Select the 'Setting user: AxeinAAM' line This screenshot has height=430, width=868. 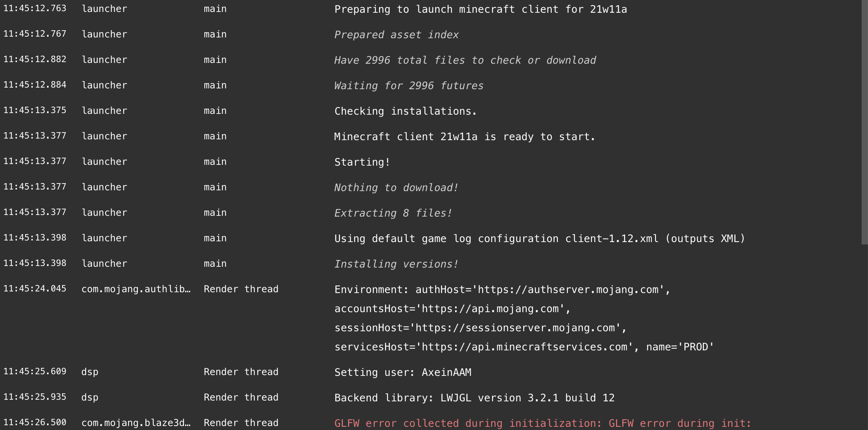tap(403, 372)
